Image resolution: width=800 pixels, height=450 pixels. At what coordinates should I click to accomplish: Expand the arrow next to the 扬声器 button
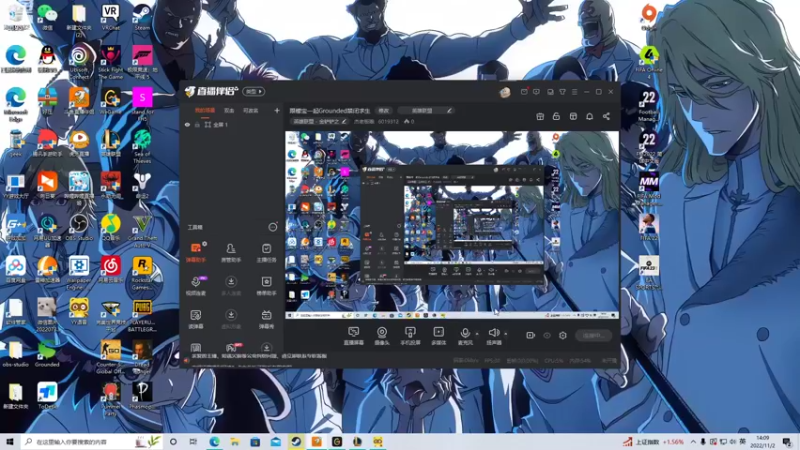pos(506,334)
